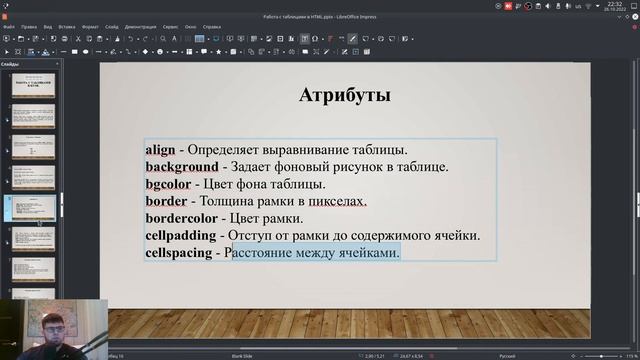Select the Diamond basic shapes tool
640x360 pixels.
(145, 52)
